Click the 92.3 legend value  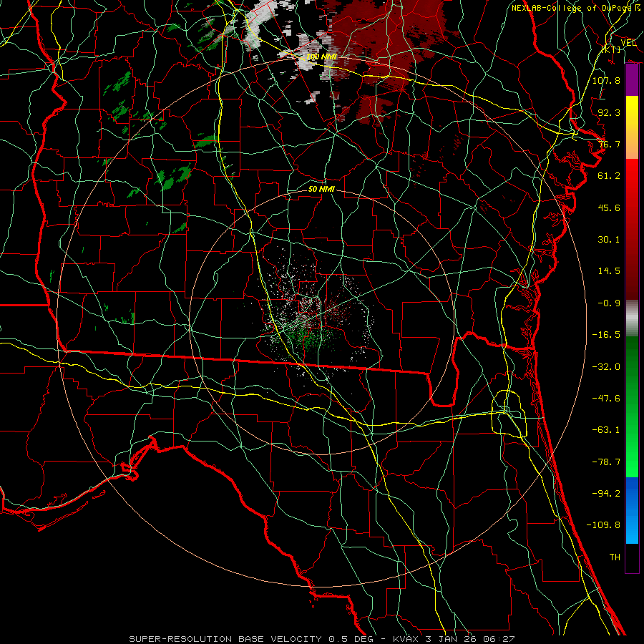pyautogui.click(x=609, y=112)
